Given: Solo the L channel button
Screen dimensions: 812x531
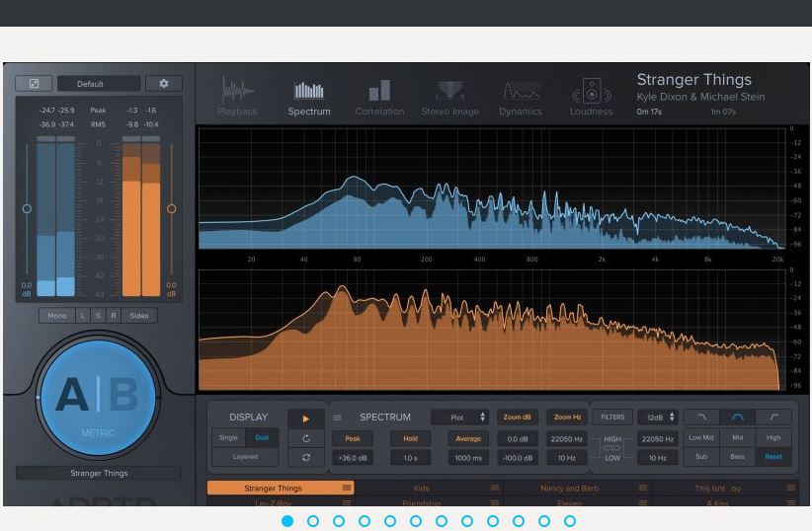Looking at the screenshot, I should click(x=83, y=315).
